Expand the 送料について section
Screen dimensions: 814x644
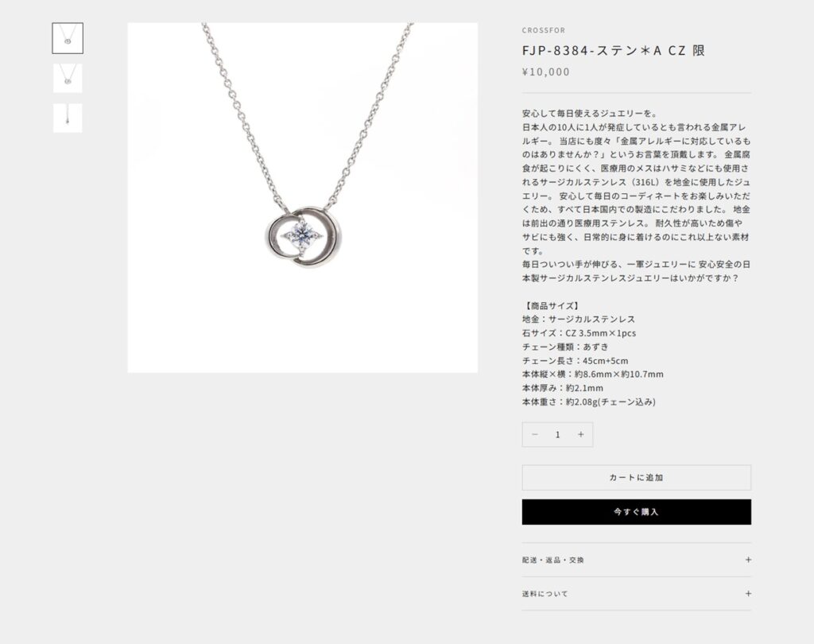point(637,594)
